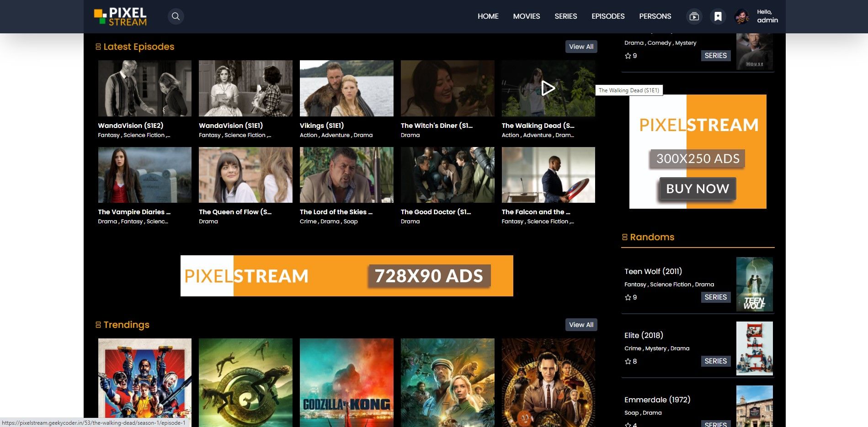Click the admin user avatar
The width and height of the screenshot is (868, 427).
(x=742, y=16)
